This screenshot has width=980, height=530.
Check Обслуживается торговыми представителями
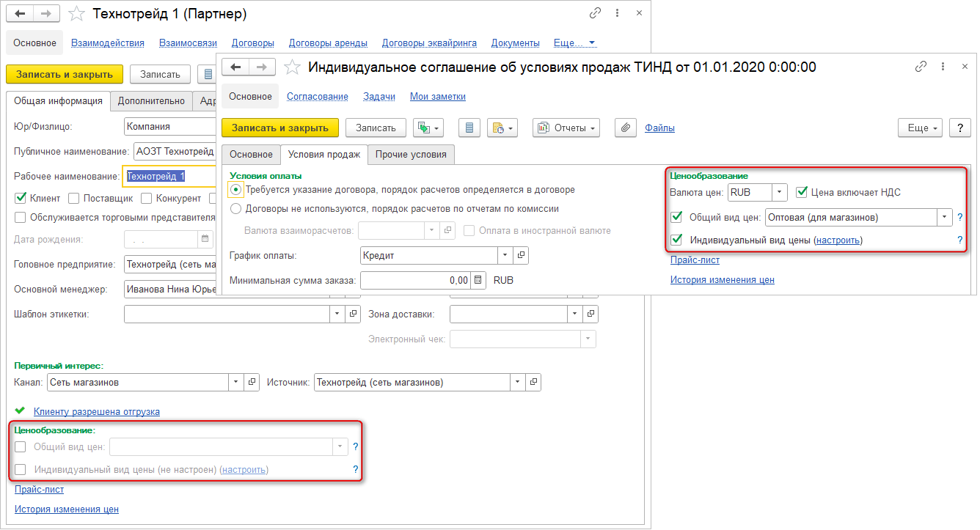click(x=21, y=217)
